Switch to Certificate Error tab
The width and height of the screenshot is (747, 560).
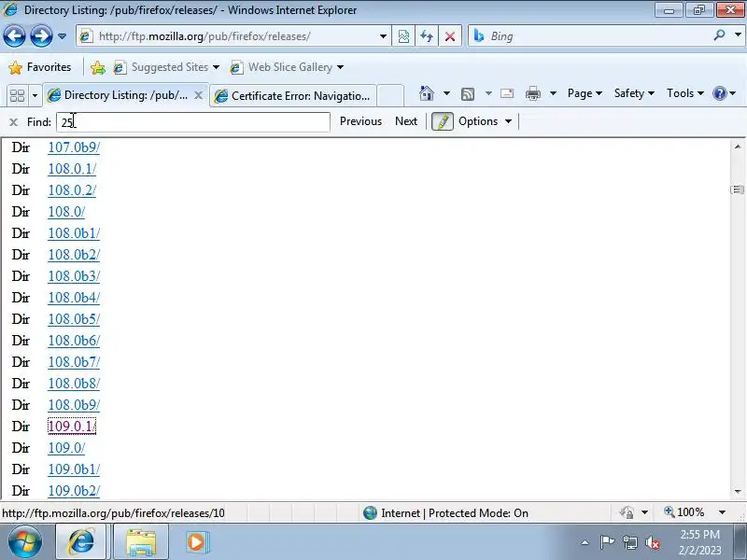(292, 96)
